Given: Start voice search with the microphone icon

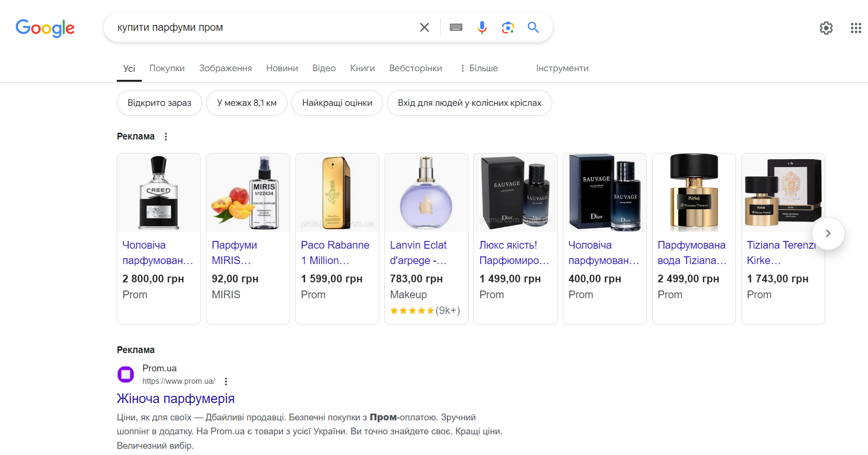Looking at the screenshot, I should pos(482,27).
